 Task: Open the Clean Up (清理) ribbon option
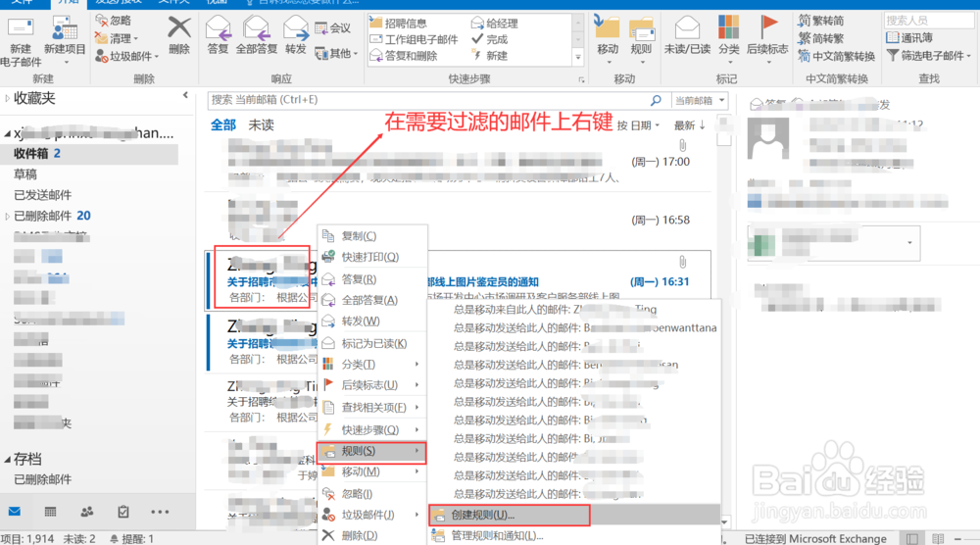coord(117,39)
